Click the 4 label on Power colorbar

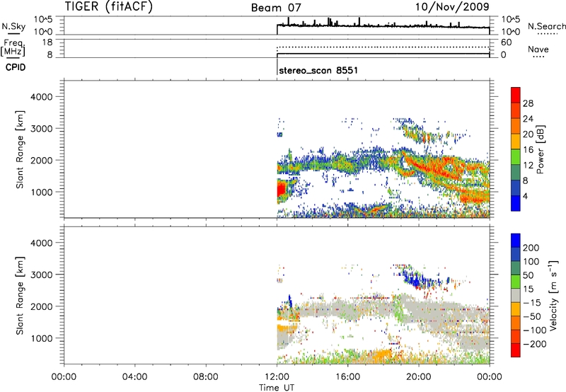coord(525,196)
